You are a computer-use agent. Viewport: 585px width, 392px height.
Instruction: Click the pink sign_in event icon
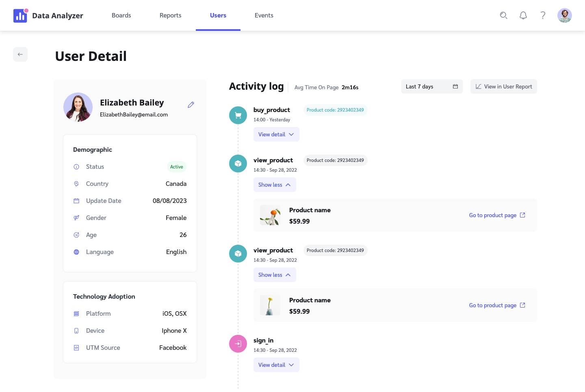pos(238,344)
